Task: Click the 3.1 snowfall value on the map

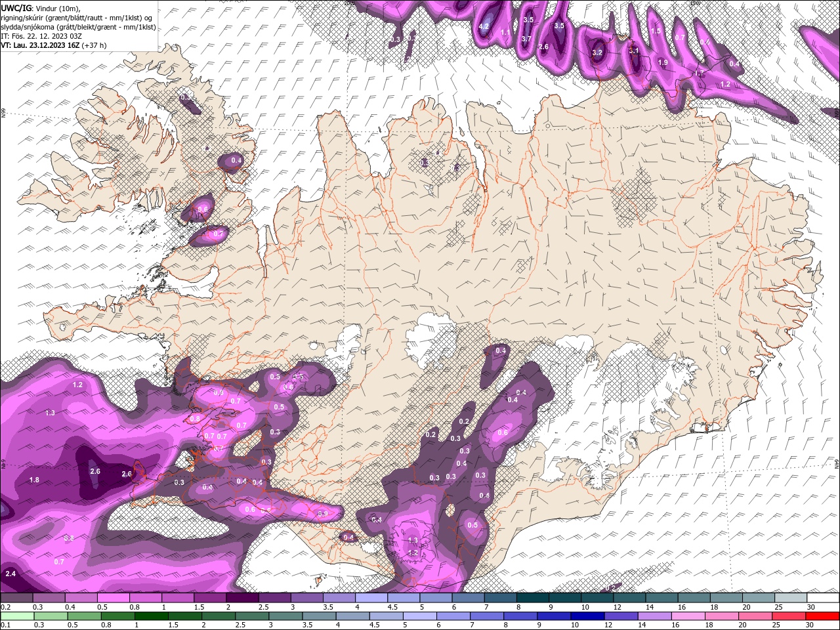Action: [633, 51]
